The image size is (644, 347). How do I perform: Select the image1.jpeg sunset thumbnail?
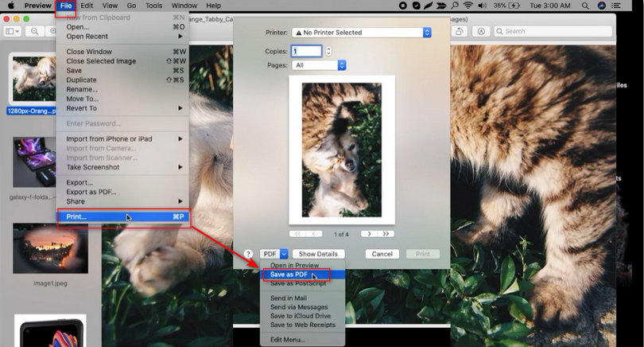pos(51,248)
